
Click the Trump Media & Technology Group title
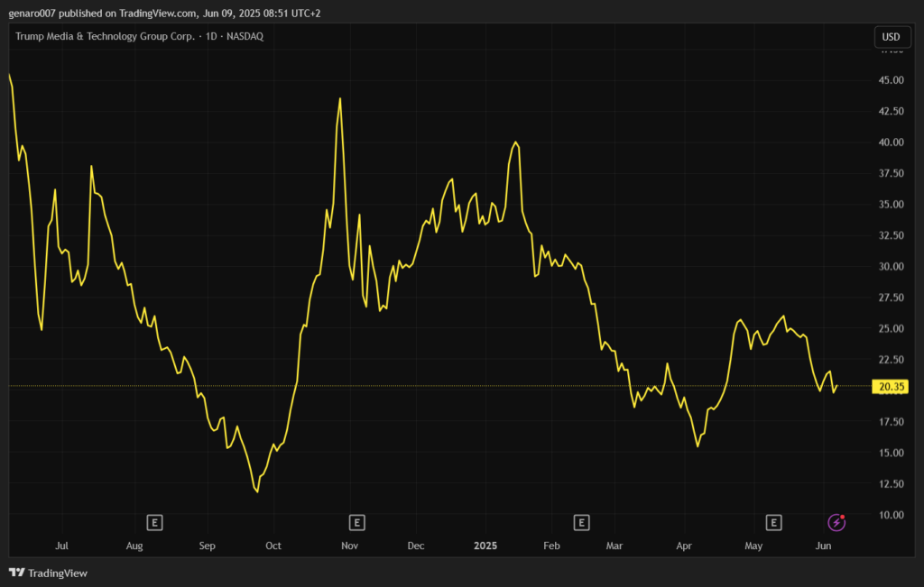pos(105,36)
